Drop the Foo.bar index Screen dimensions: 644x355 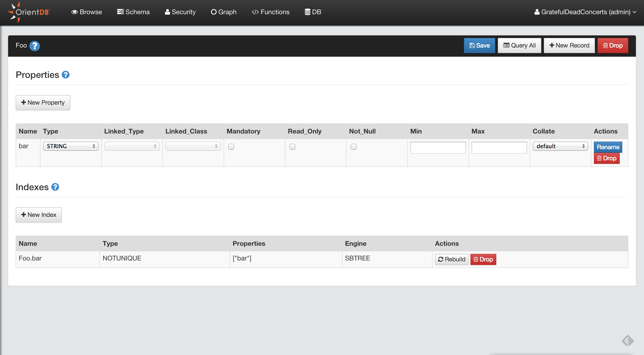483,259
